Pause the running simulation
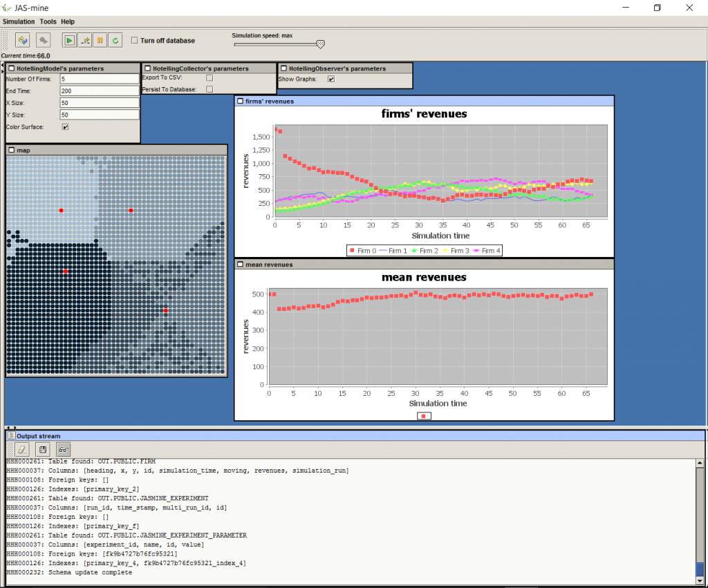 tap(100, 40)
